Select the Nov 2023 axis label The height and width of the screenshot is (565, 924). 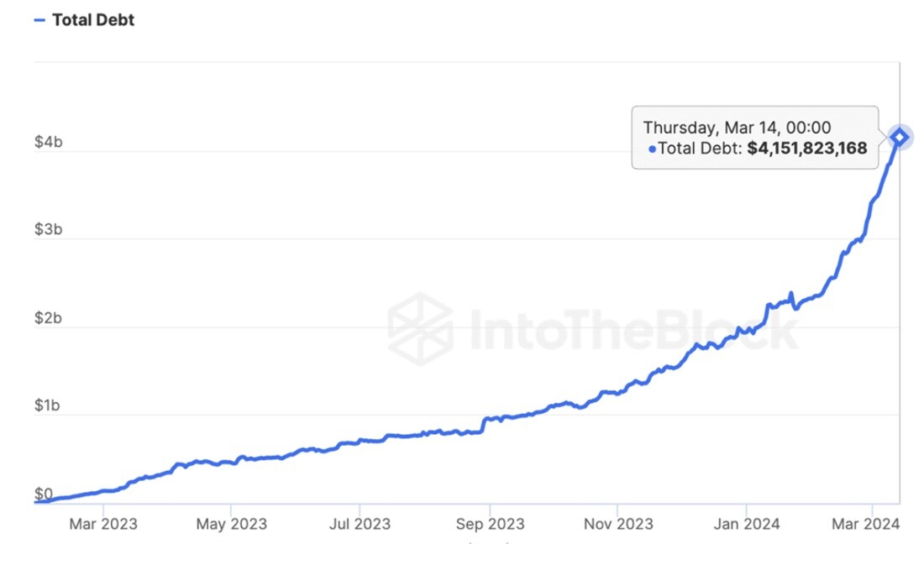[618, 524]
